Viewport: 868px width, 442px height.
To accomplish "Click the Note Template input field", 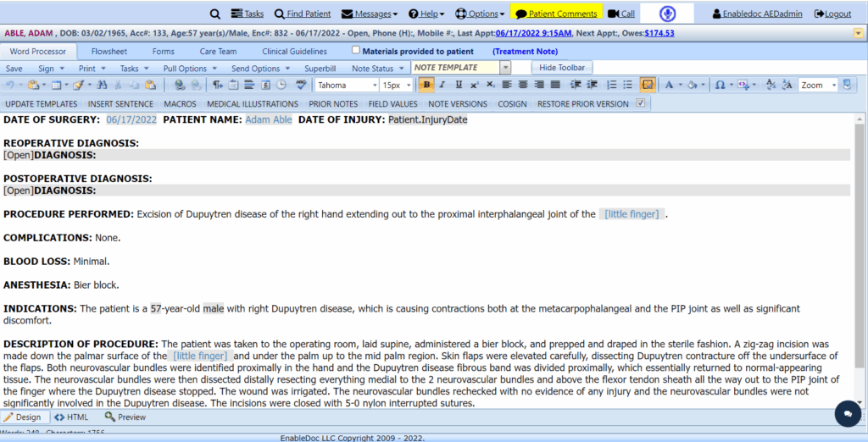I will point(455,68).
